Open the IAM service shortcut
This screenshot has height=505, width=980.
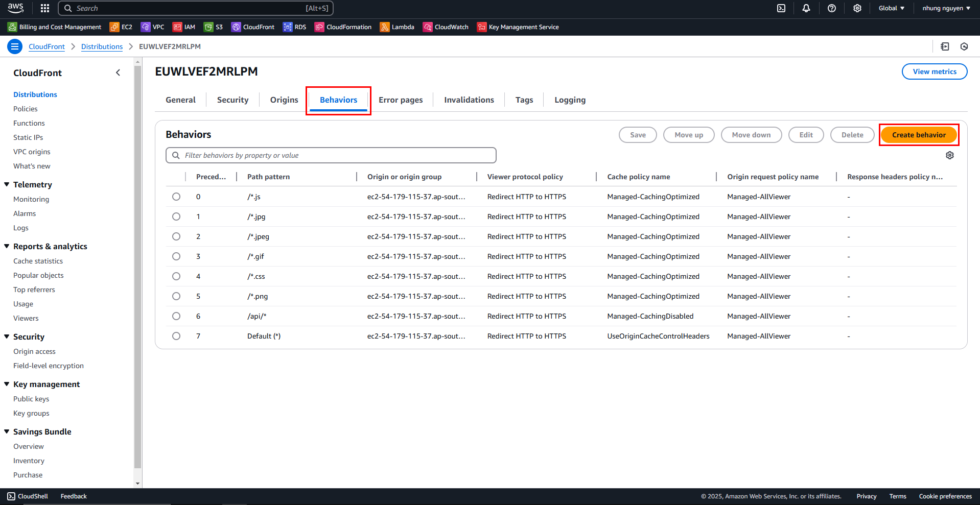tap(184, 27)
